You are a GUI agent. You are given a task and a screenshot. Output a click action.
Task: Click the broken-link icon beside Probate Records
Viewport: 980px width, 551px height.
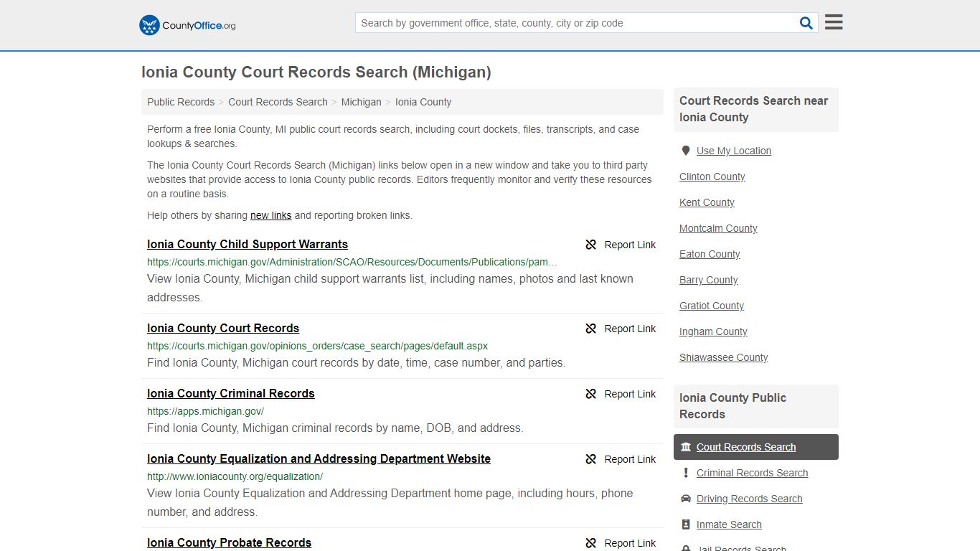(591, 543)
